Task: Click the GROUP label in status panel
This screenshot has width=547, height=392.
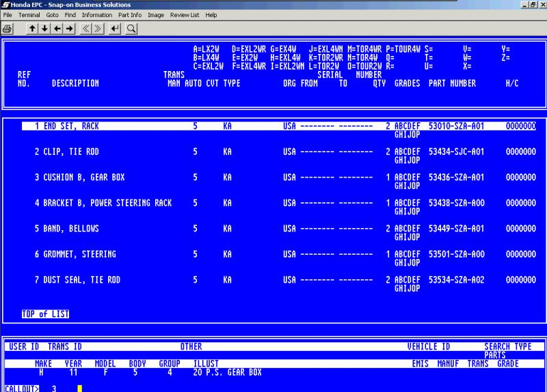Action: click(x=170, y=364)
